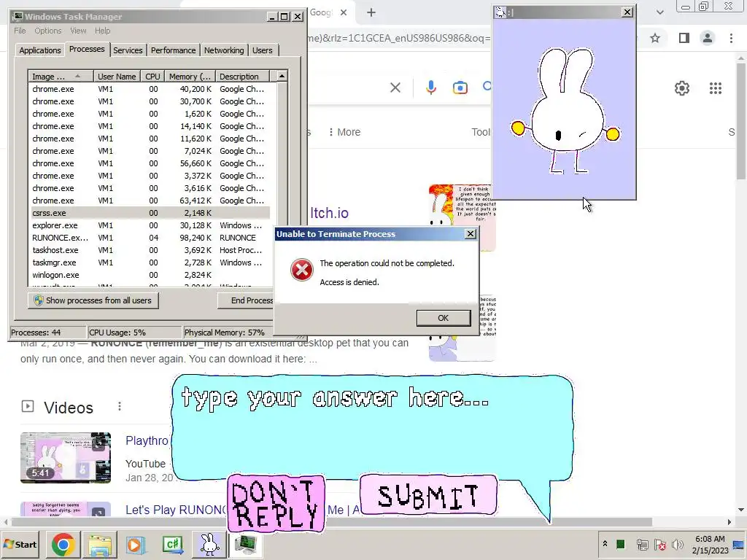Image resolution: width=747 pixels, height=560 pixels.
Task: Sort processes by Image Name column
Action: [61, 76]
